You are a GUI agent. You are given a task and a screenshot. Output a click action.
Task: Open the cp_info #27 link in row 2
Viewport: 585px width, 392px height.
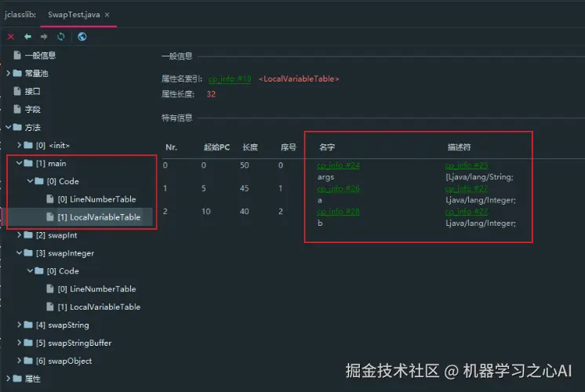point(467,212)
